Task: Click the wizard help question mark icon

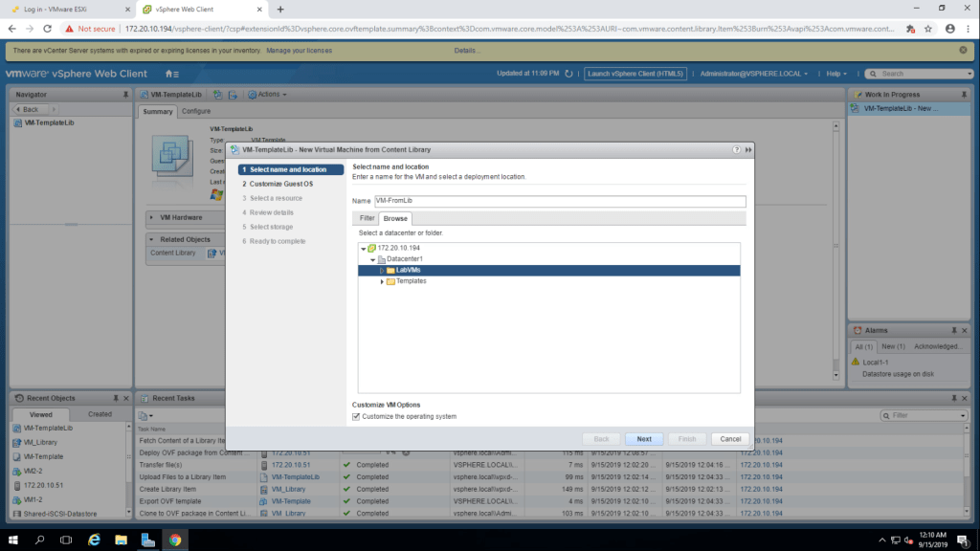Action: point(736,150)
